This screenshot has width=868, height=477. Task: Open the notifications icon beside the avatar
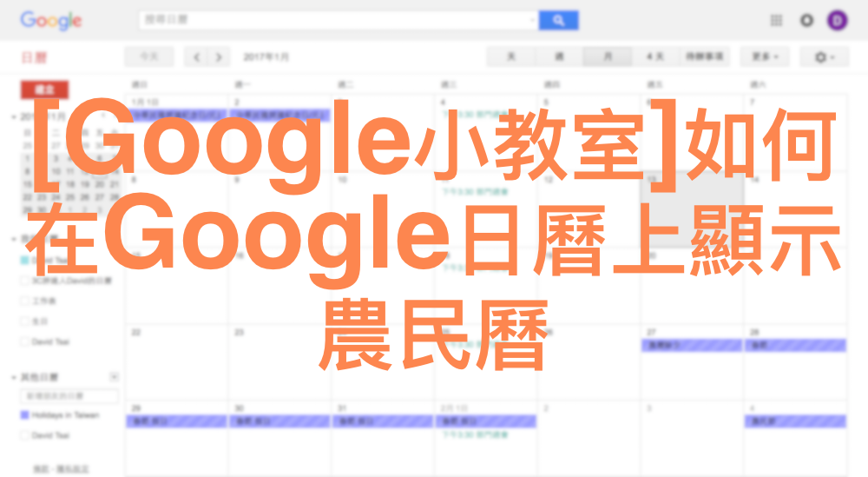tap(806, 21)
